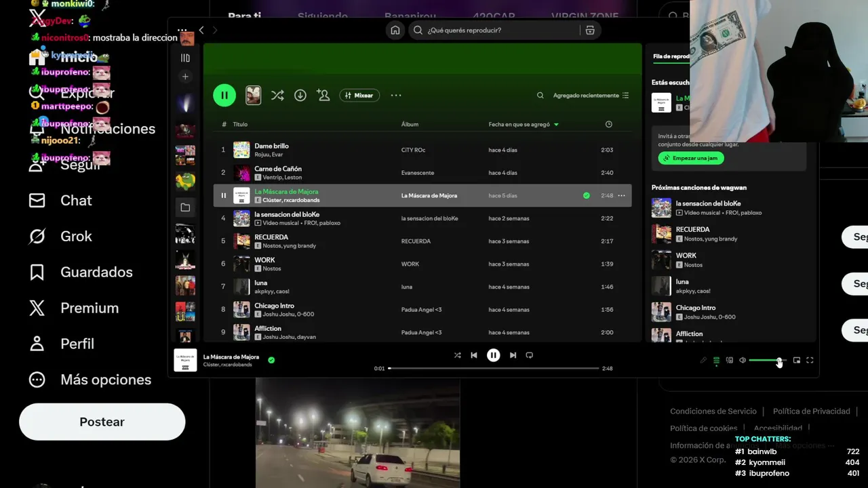Toggle the queue view icon

[716, 361]
